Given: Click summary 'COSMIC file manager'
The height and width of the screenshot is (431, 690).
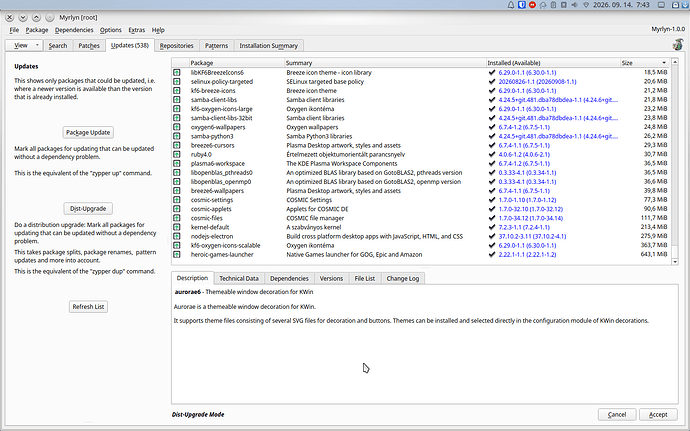Looking at the screenshot, I should coord(315,218).
